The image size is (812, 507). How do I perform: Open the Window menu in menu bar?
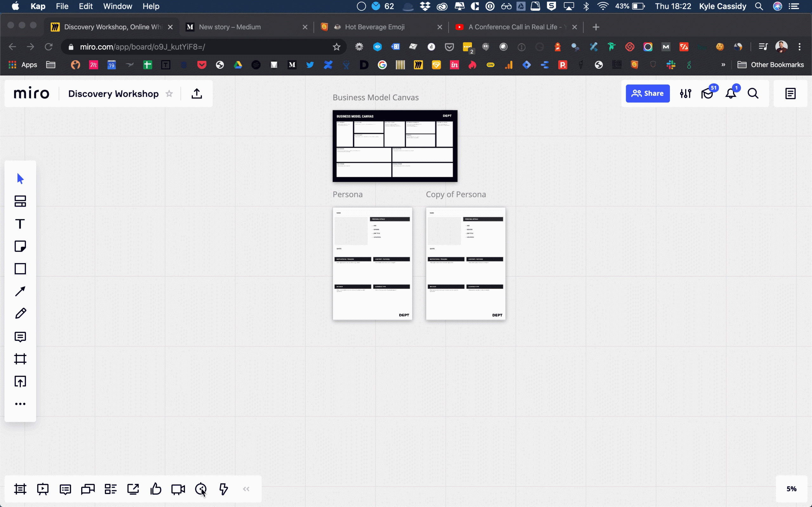pyautogui.click(x=117, y=6)
